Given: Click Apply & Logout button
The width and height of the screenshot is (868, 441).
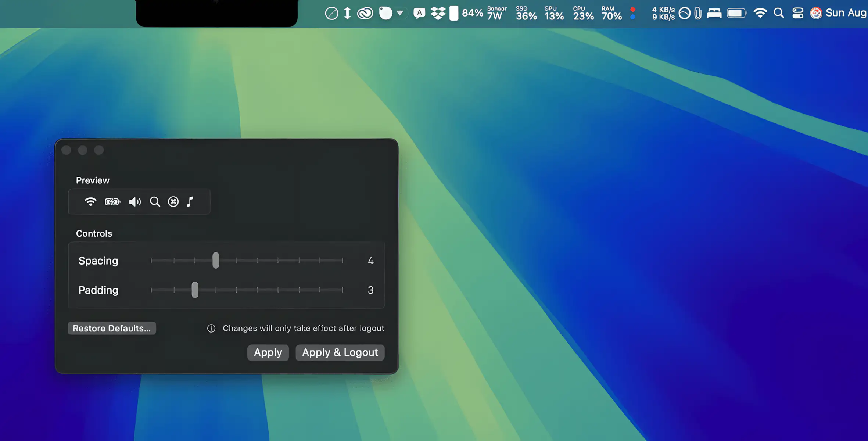Looking at the screenshot, I should 340,352.
